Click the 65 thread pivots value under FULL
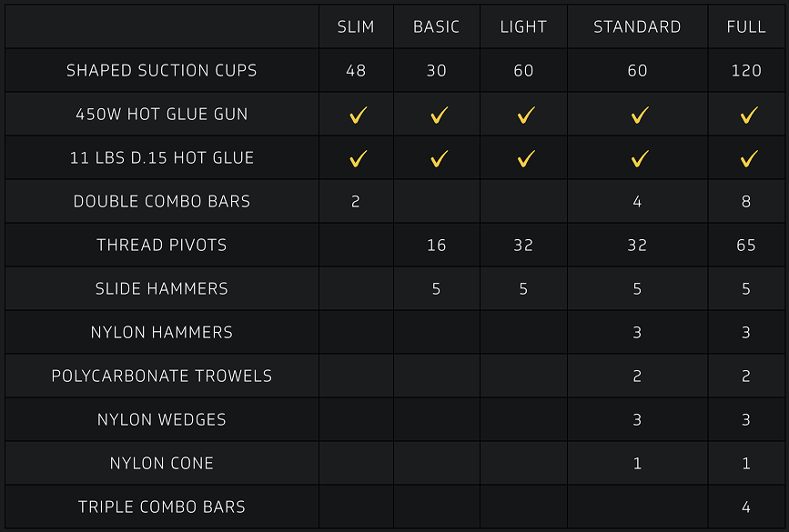Image resolution: width=789 pixels, height=532 pixels. point(746,245)
